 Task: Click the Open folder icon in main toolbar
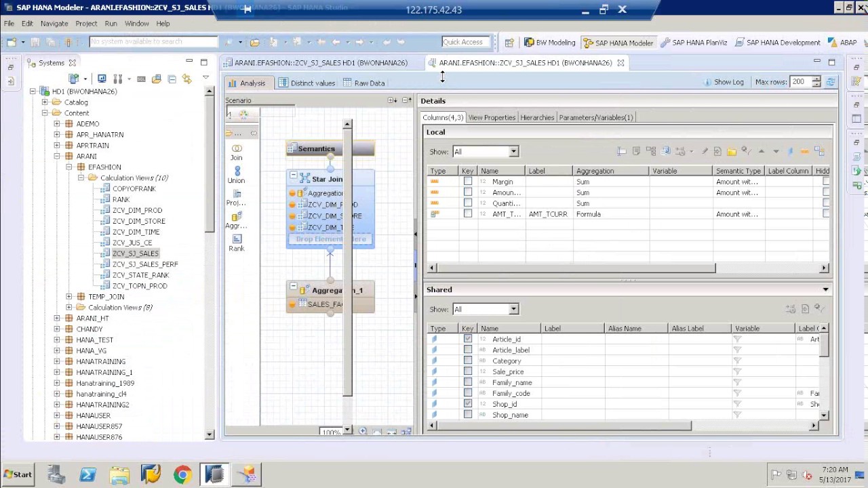[255, 42]
